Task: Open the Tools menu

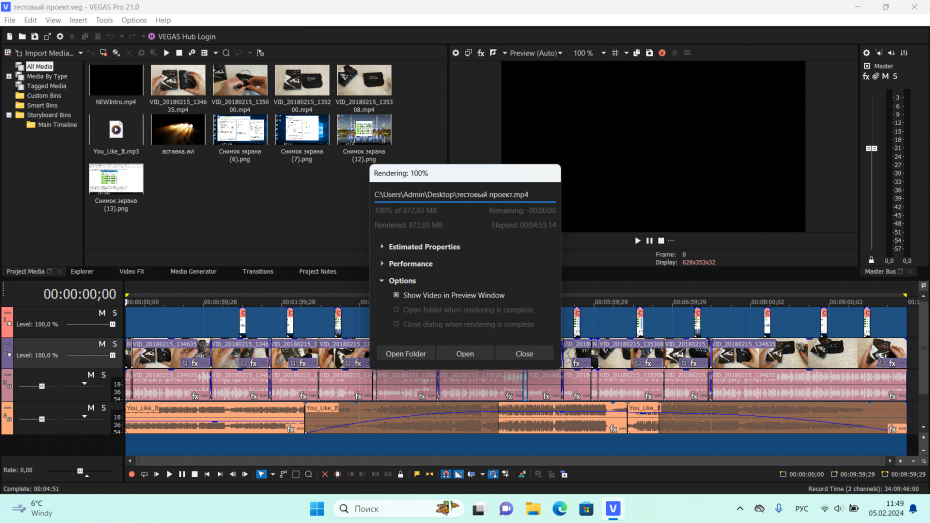Action: pyautogui.click(x=104, y=20)
